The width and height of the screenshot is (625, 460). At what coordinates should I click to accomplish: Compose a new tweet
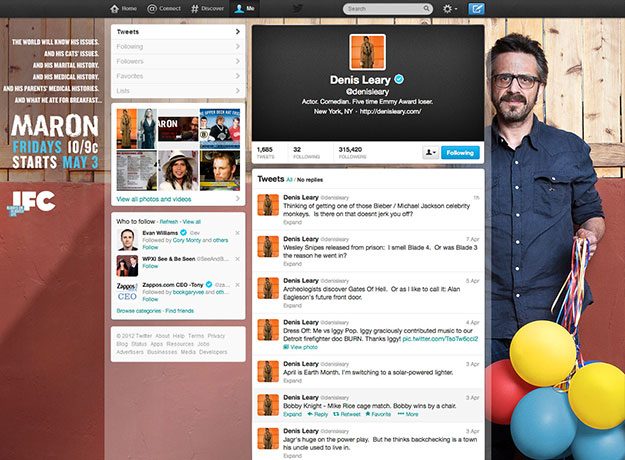tap(476, 8)
